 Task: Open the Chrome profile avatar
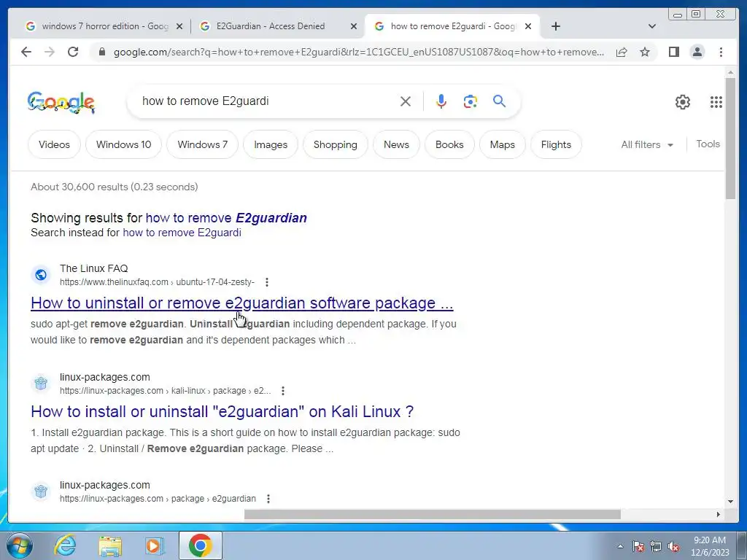(x=697, y=52)
